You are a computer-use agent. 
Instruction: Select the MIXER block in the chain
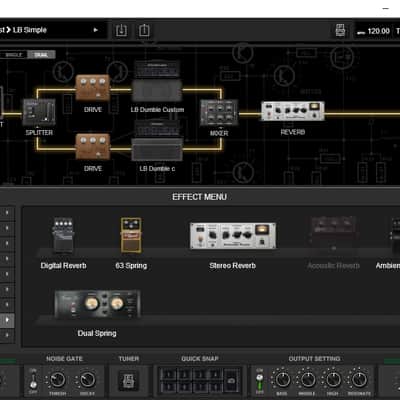point(219,113)
